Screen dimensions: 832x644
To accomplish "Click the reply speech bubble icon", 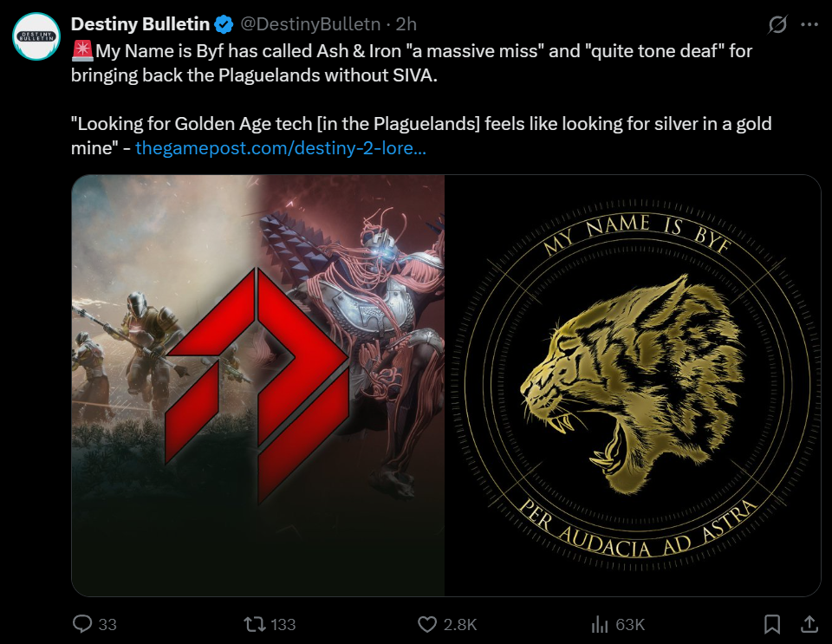I will (x=82, y=624).
